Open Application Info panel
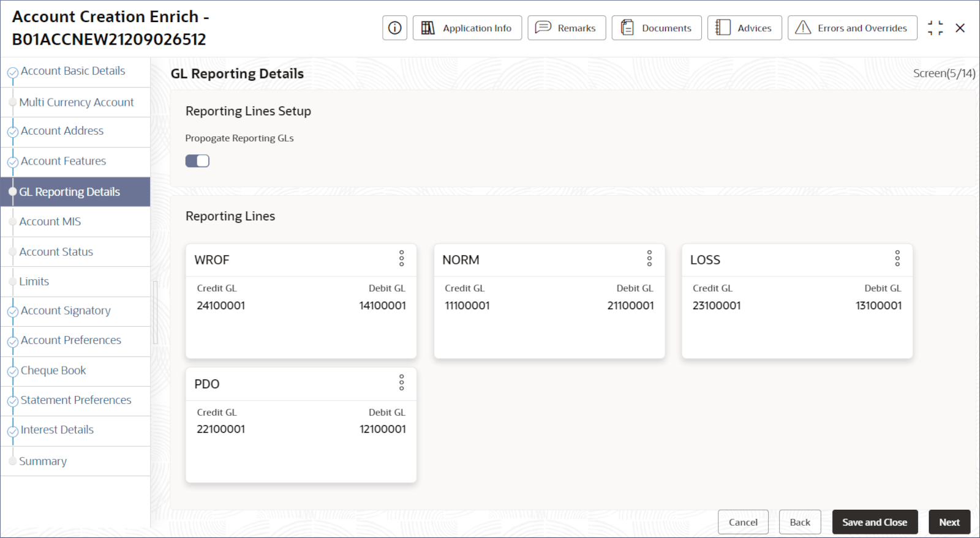The width and height of the screenshot is (980, 538). point(467,28)
